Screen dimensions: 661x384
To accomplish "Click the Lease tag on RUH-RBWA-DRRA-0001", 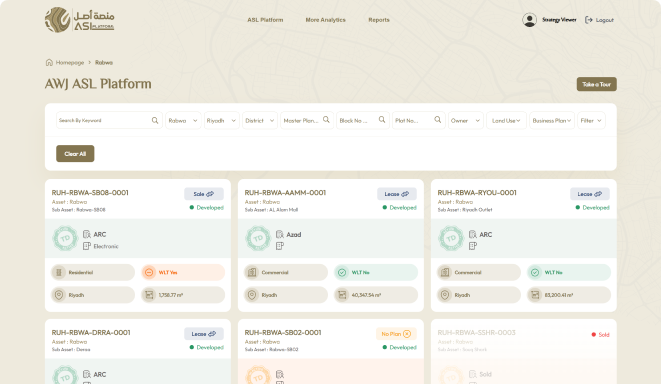I will tap(204, 334).
